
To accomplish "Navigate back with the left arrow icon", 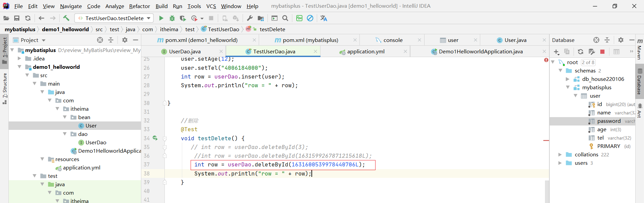I will pos(41,18).
